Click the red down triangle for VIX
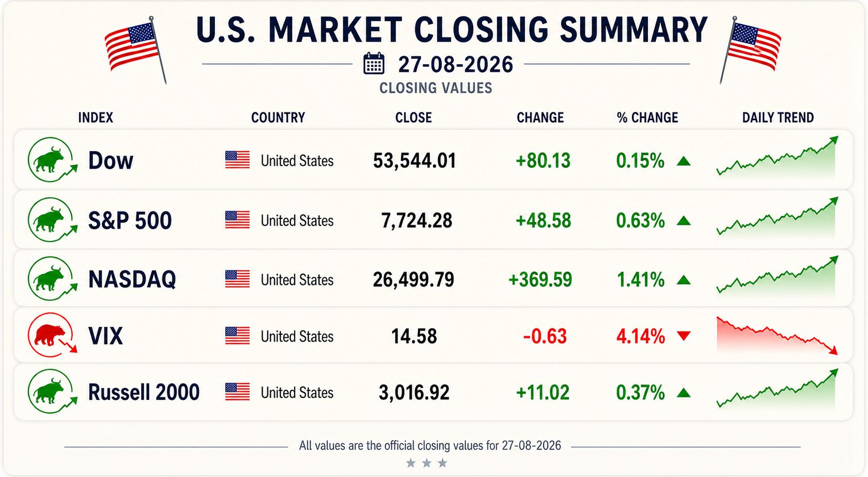Image resolution: width=868 pixels, height=477 pixels. [x=684, y=336]
